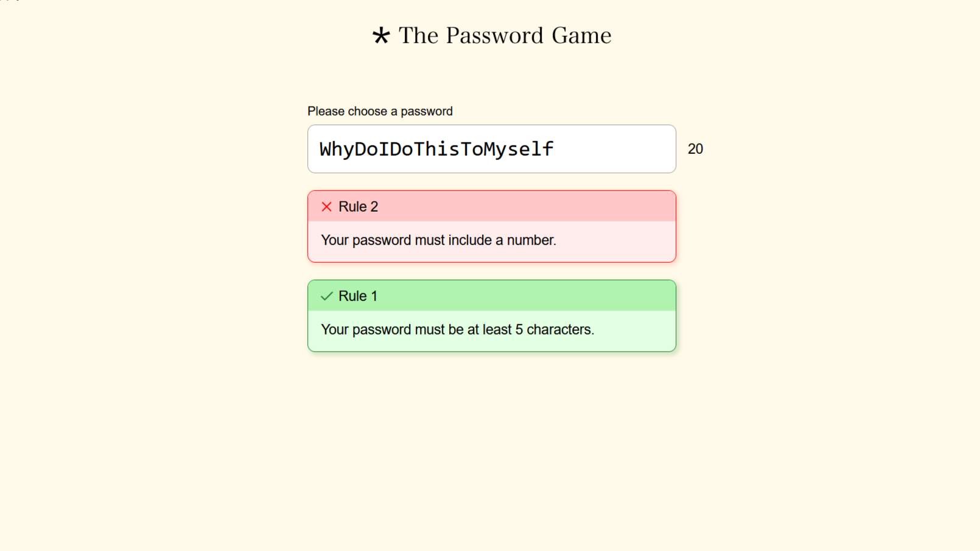Click the word "Game" in the page title
This screenshot has width=980, height=551.
click(581, 36)
